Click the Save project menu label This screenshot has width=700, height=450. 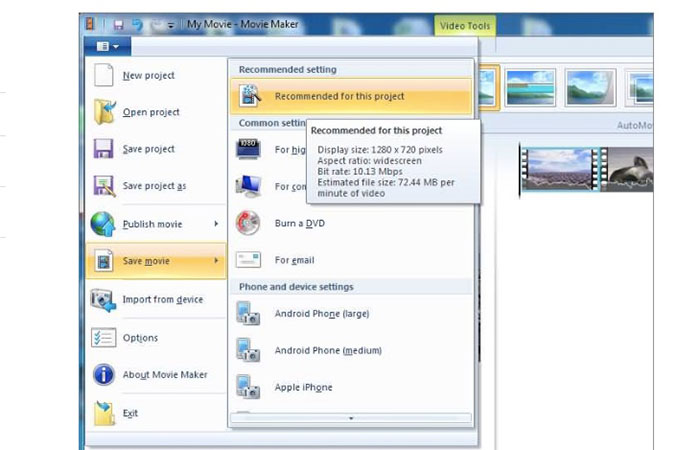(x=149, y=149)
